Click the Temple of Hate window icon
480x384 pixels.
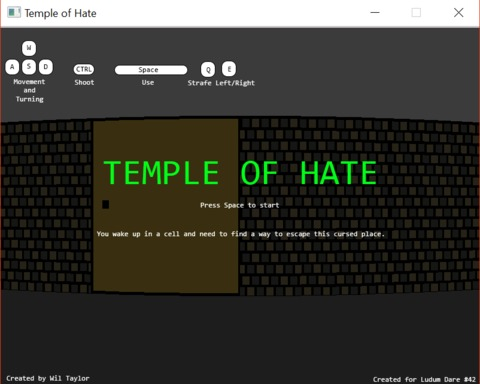14,13
